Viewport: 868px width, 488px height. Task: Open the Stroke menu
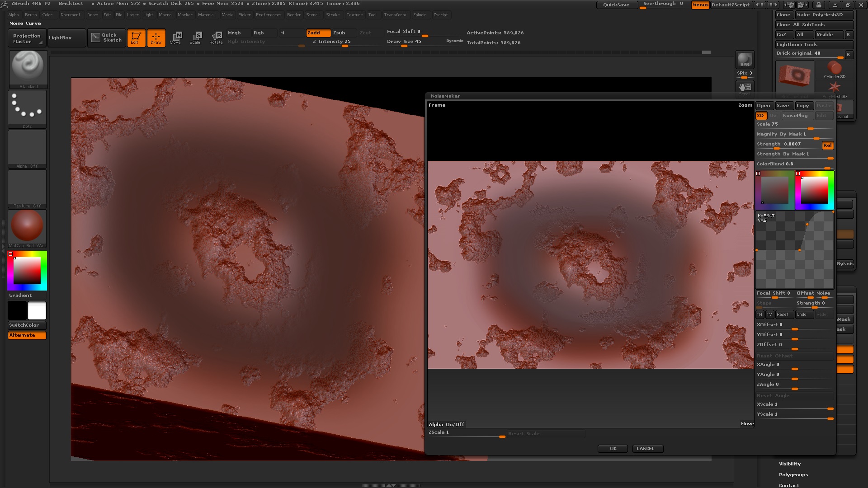pyautogui.click(x=333, y=15)
